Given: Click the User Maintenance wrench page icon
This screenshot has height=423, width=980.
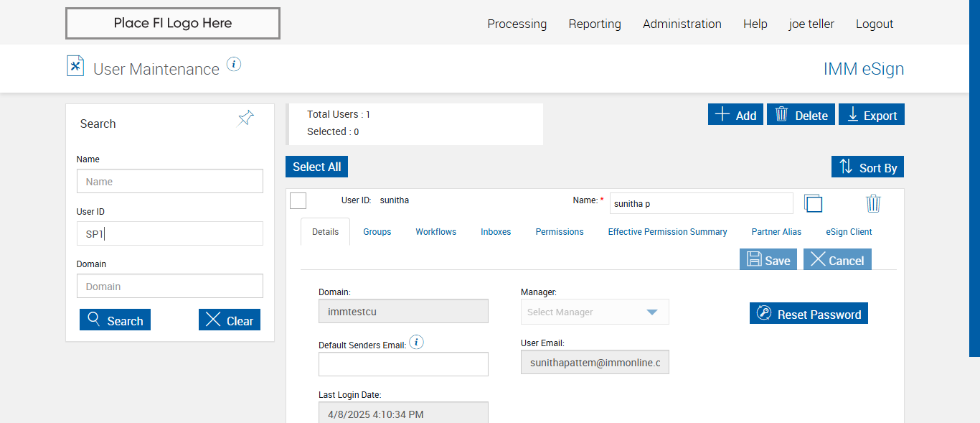Looking at the screenshot, I should pyautogui.click(x=75, y=66).
